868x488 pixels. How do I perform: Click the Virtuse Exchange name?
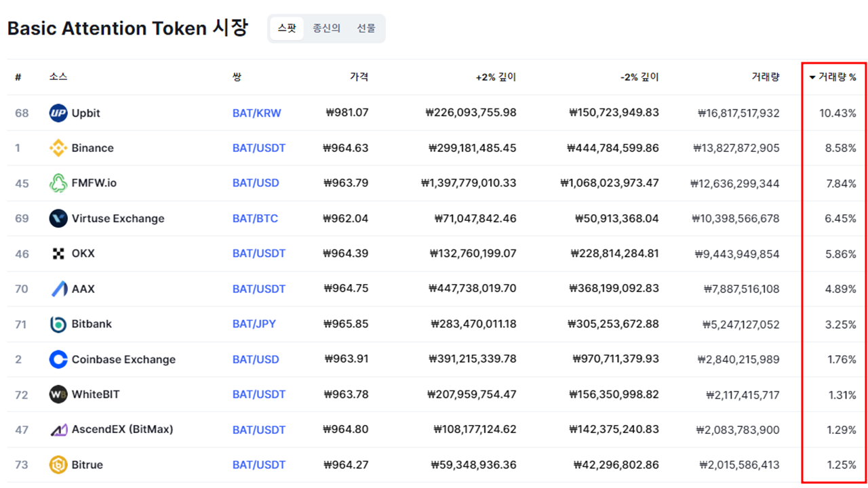tap(118, 218)
